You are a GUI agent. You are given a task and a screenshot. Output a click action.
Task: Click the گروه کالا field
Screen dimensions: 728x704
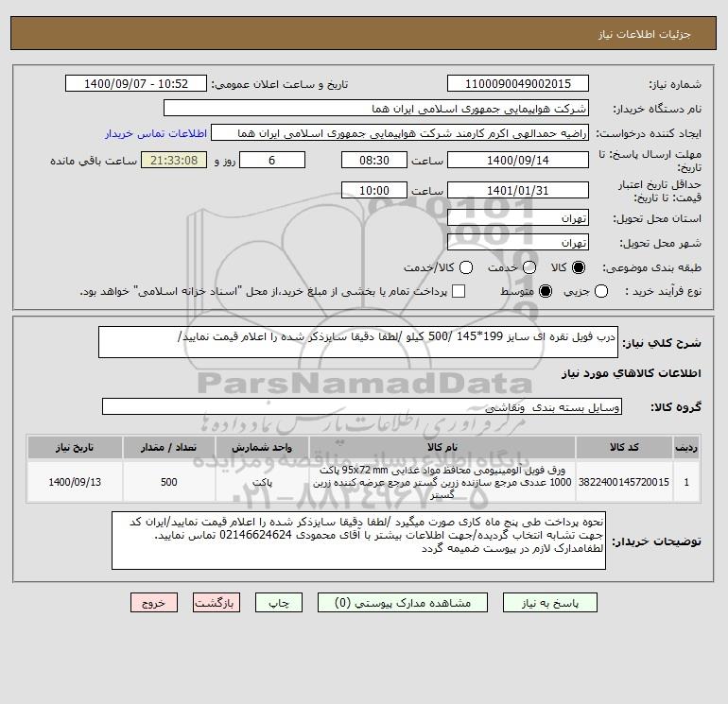click(x=362, y=406)
